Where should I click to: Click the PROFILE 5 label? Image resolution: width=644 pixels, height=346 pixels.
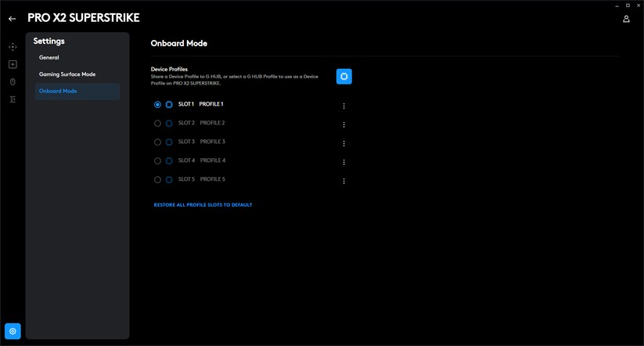(x=213, y=179)
